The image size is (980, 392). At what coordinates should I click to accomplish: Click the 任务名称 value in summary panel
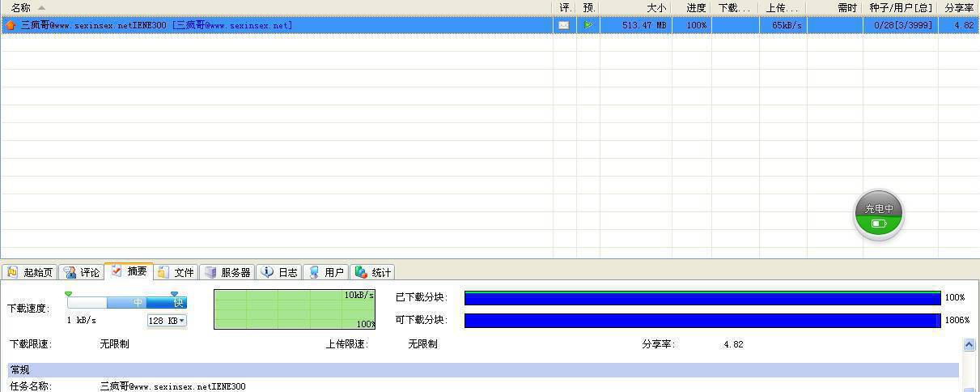pos(172,386)
